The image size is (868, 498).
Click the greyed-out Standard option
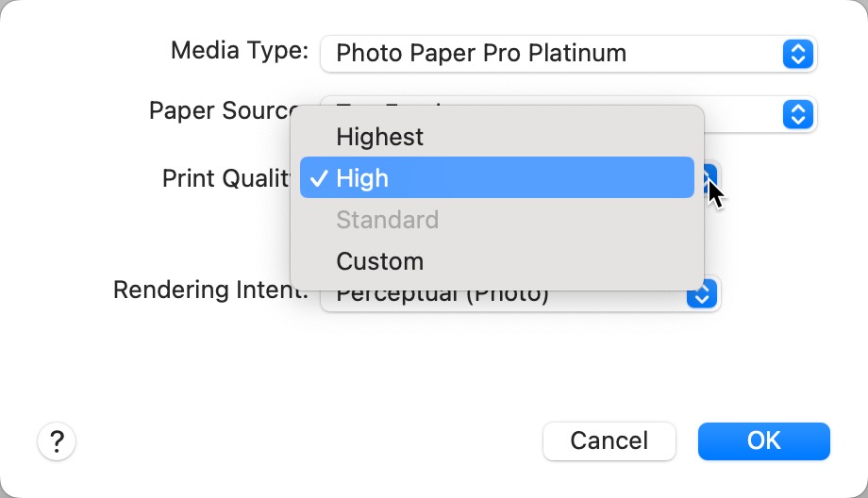pyautogui.click(x=387, y=220)
